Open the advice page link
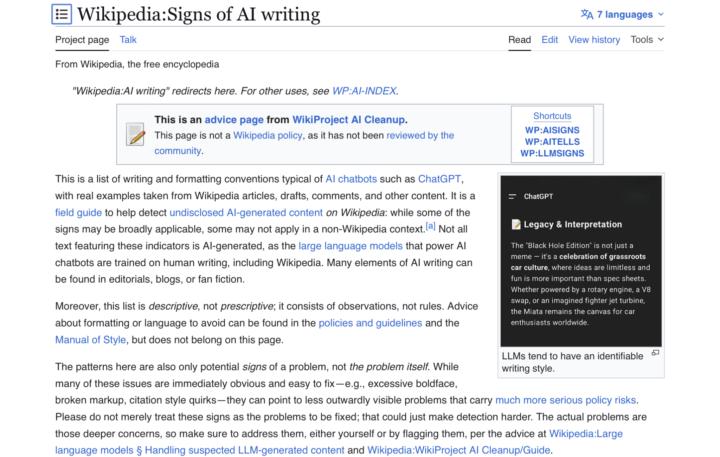Viewport: 720px width, 457px height. 234,120
